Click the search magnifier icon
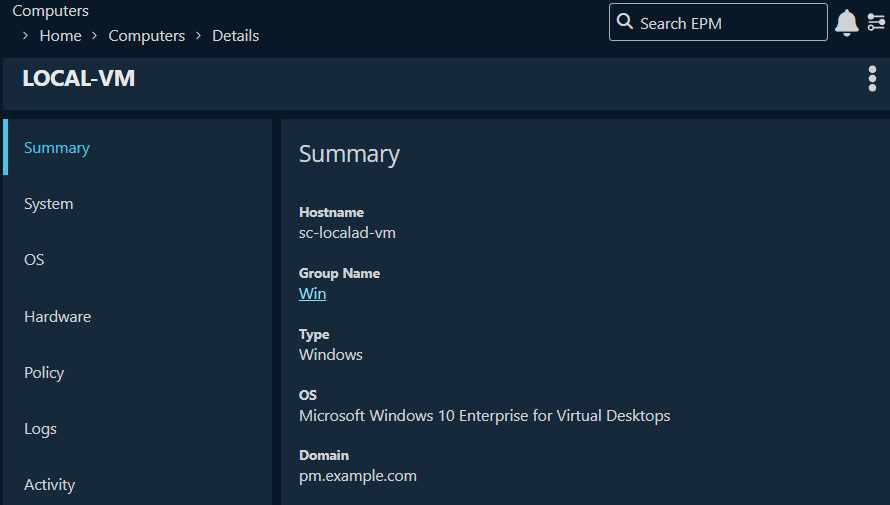890x505 pixels. [624, 22]
